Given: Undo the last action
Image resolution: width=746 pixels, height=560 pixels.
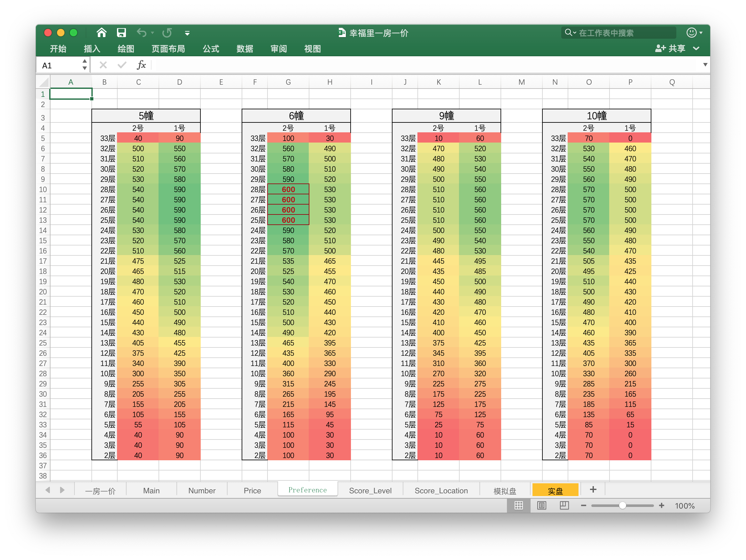Looking at the screenshot, I should point(142,33).
